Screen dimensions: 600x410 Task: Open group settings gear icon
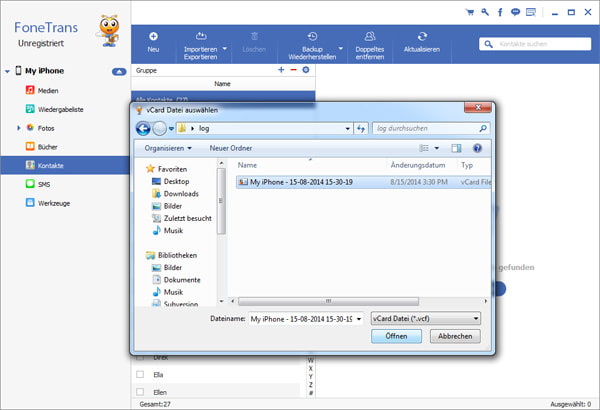306,70
